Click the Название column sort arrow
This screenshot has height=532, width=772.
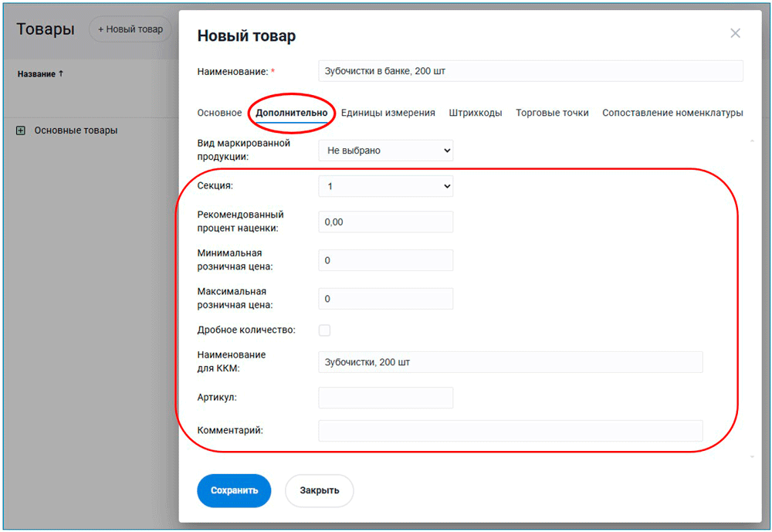click(x=61, y=74)
